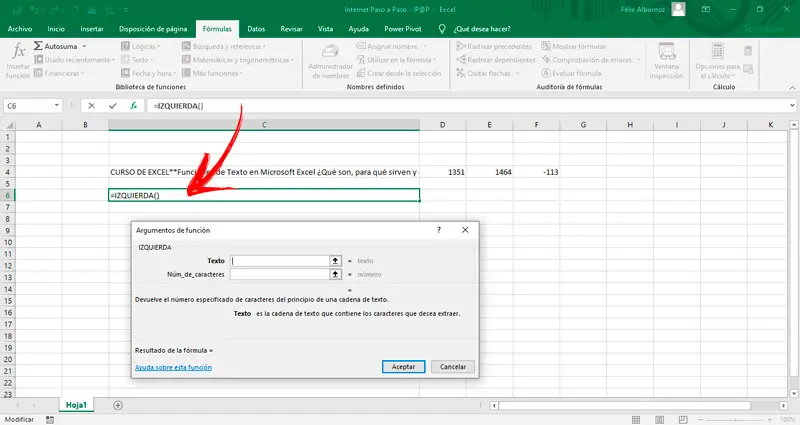Click the zoom slider in status bar
The height and width of the screenshot is (425, 800).
tap(735, 418)
